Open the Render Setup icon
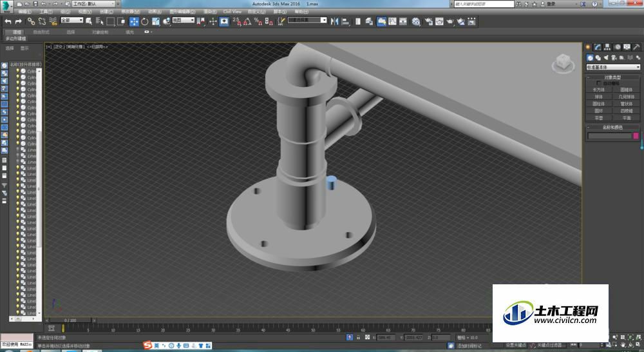Viewport: 644px width, 352px height. click(x=428, y=21)
